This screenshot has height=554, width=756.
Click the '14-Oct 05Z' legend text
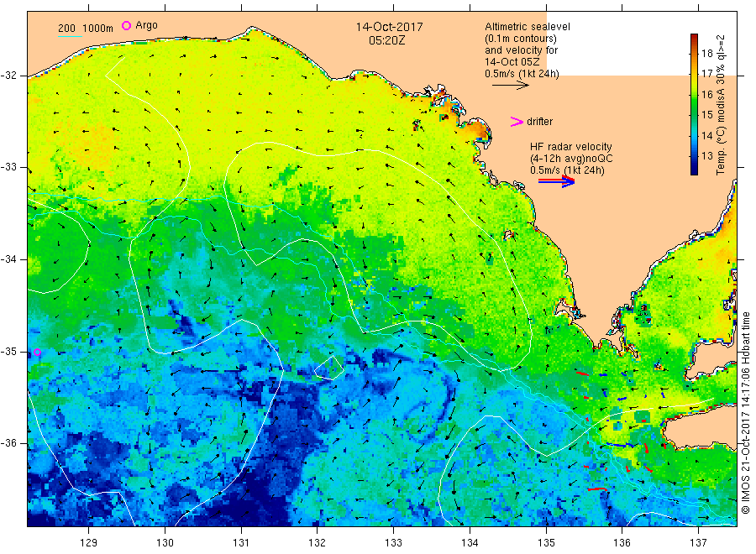[512, 61]
